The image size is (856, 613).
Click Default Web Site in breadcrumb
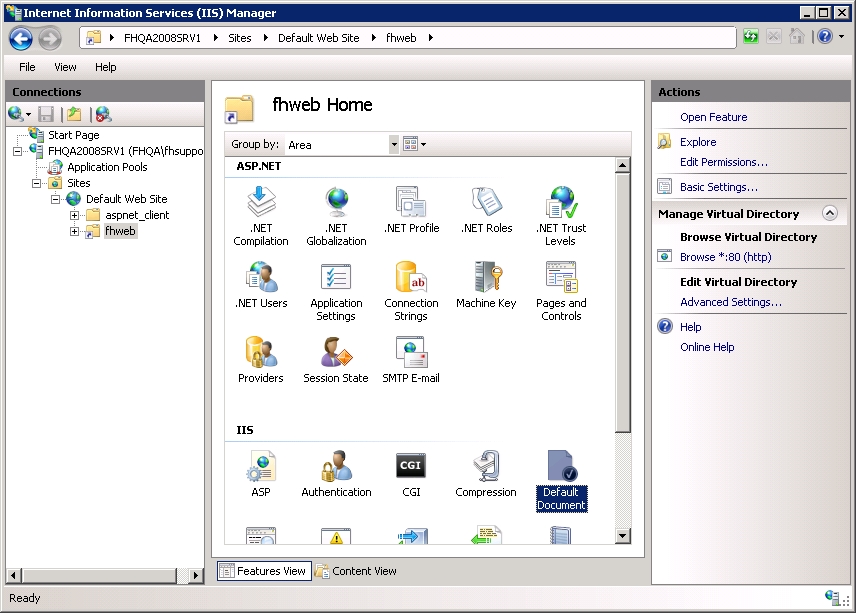[318, 38]
